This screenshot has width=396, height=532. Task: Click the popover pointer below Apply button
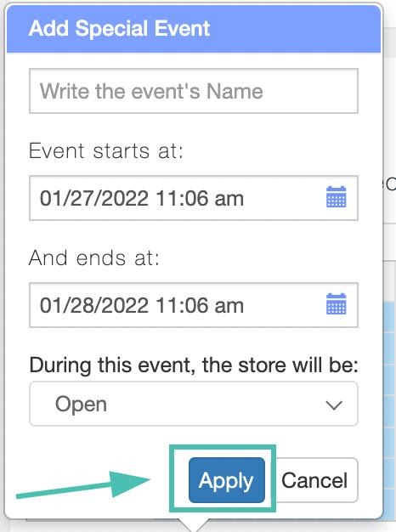click(x=195, y=525)
